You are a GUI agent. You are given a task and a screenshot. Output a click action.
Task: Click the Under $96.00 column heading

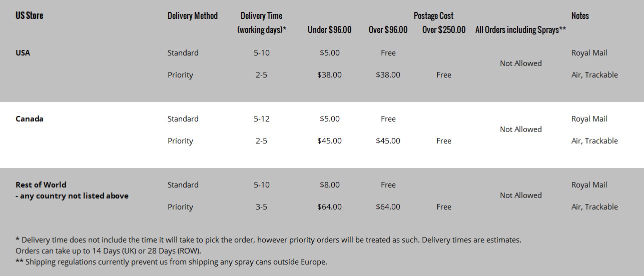329,30
